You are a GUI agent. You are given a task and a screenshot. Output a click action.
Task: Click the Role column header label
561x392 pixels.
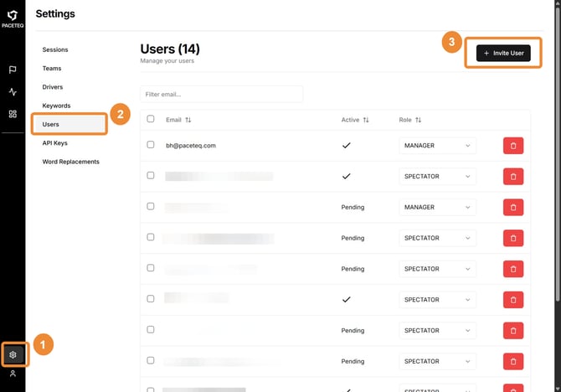point(405,120)
